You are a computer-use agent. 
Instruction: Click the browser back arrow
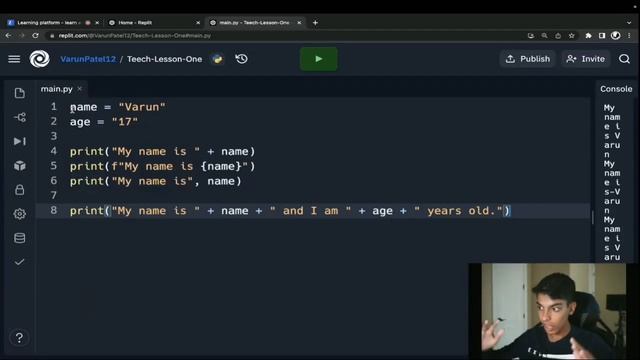[x=9, y=36]
